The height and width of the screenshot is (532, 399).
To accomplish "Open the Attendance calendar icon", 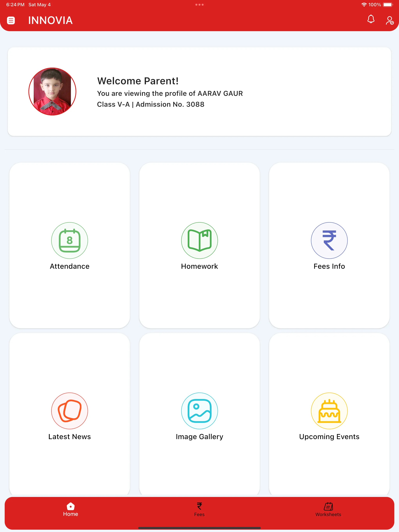I will [x=70, y=240].
